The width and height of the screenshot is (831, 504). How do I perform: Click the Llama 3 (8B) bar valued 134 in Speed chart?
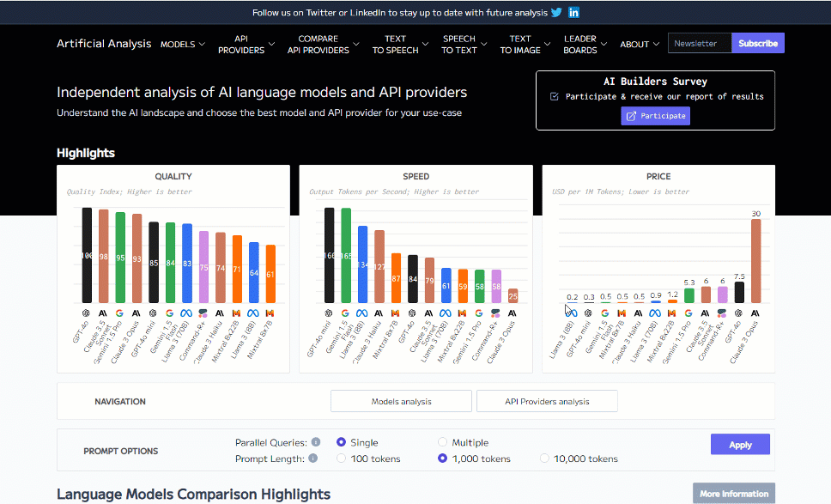(362, 264)
